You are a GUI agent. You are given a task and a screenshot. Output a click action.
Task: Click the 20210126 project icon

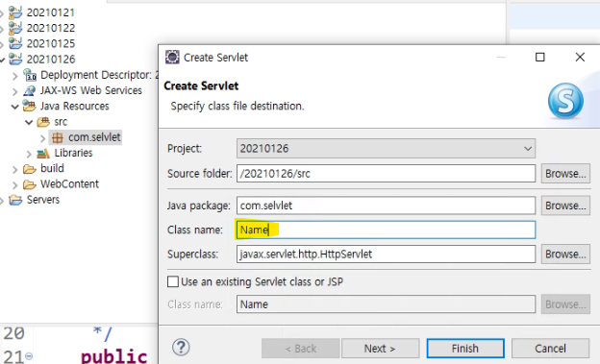pos(15,60)
